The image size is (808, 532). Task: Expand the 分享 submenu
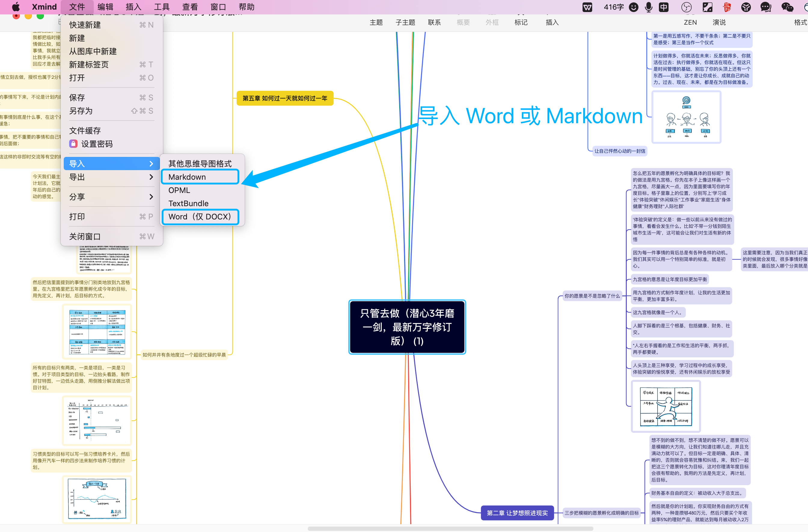pos(151,197)
